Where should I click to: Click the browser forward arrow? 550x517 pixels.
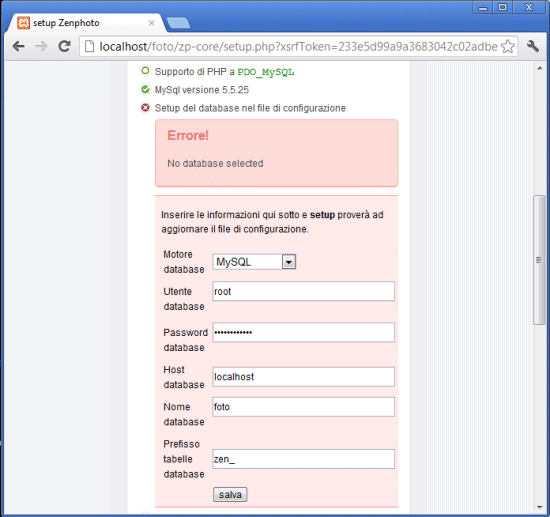point(41,46)
